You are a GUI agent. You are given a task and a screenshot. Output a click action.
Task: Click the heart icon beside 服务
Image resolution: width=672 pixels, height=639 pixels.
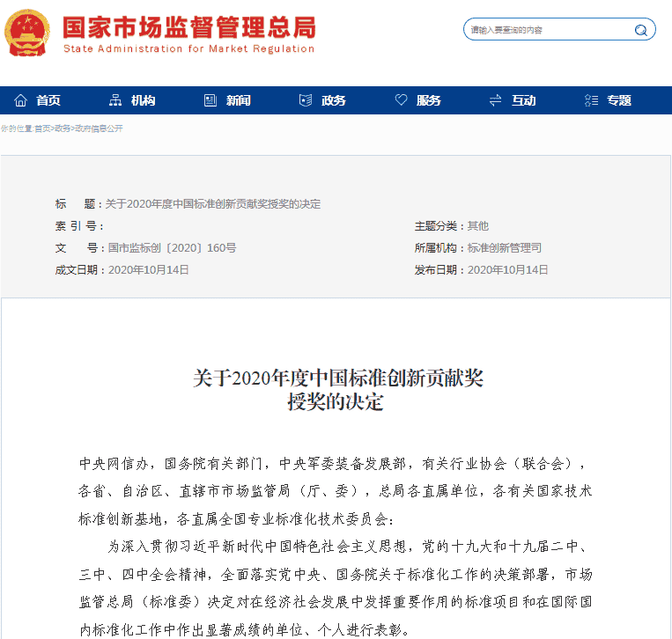click(x=401, y=100)
